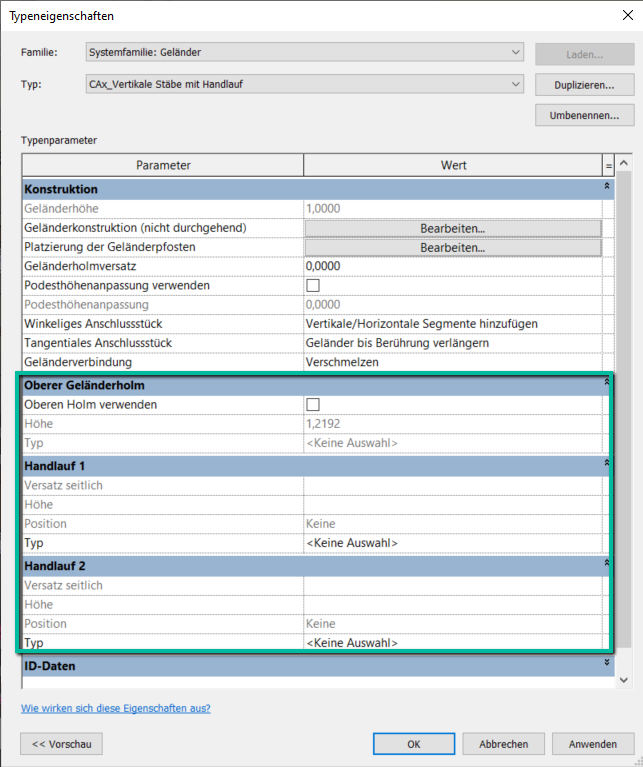Collapse the Konstruktion section chevron
The image size is (643, 767).
[x=607, y=188]
